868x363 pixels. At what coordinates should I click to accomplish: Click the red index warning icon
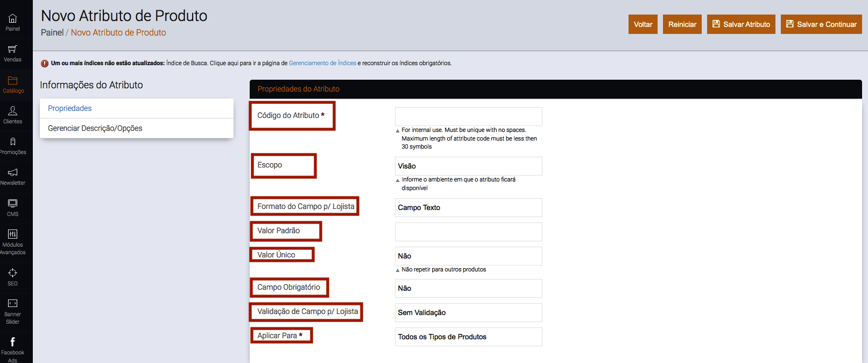[x=45, y=64]
